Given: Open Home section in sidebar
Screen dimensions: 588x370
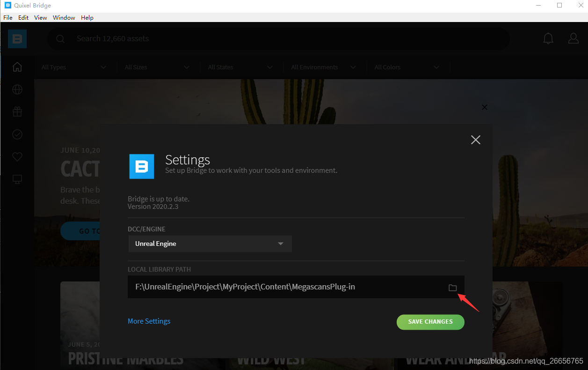Looking at the screenshot, I should (x=17, y=67).
